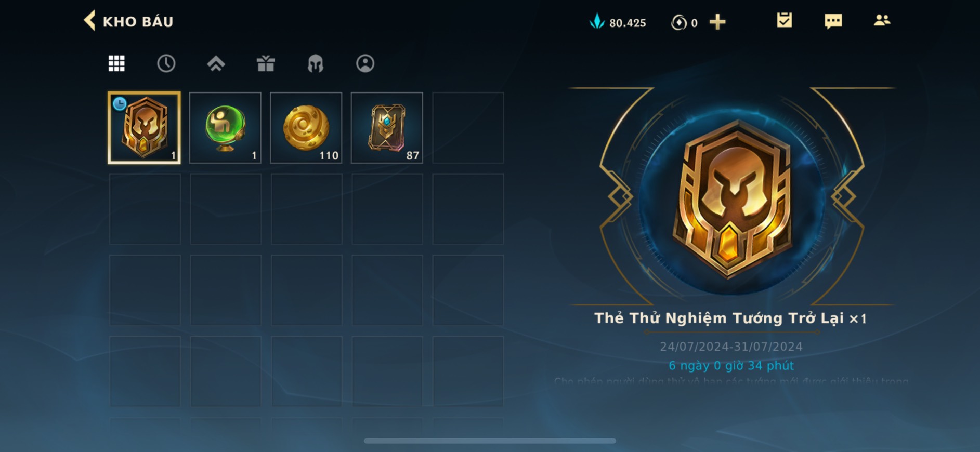Tap the item title Thẻ Thử Nghiệm Tướng Trở Lại
Viewport: 980px width, 452px height.
pos(720,318)
